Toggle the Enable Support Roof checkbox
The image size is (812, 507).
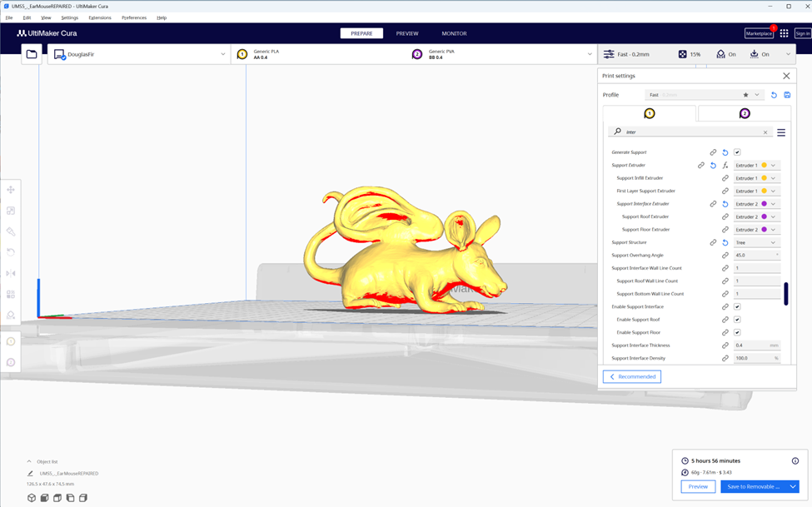tap(737, 320)
